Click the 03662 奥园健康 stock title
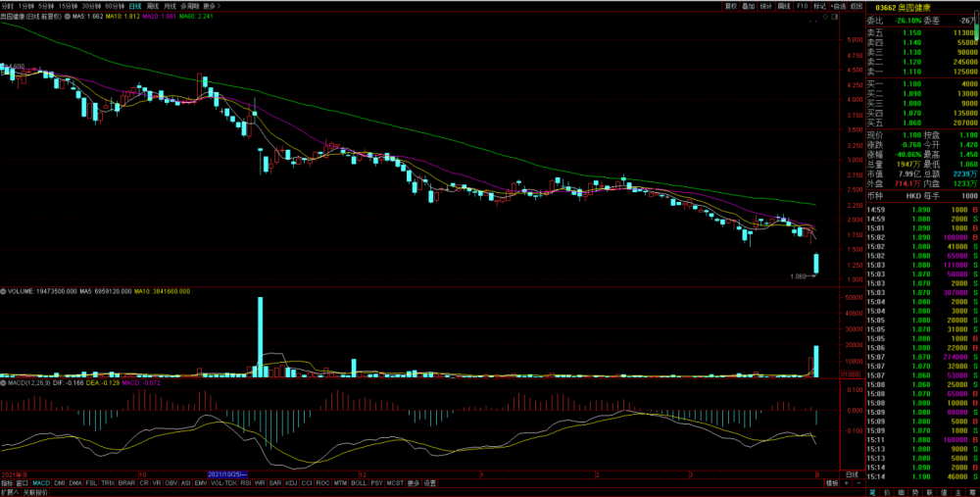 coord(904,7)
